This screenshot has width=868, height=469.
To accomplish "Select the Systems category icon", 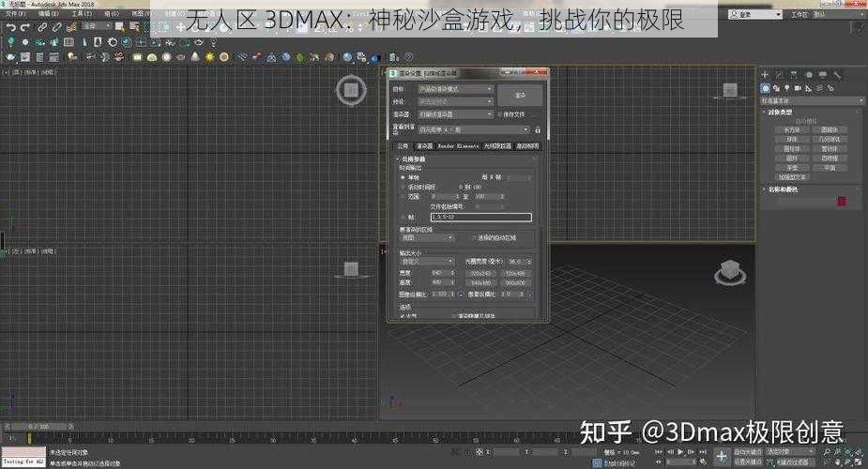I will click(x=830, y=88).
